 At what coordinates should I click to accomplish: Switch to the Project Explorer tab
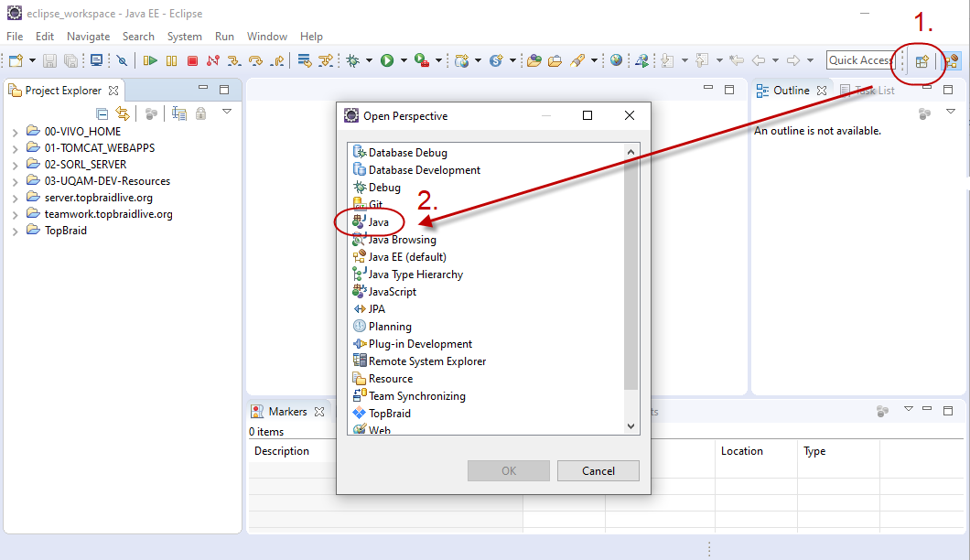pyautogui.click(x=63, y=91)
